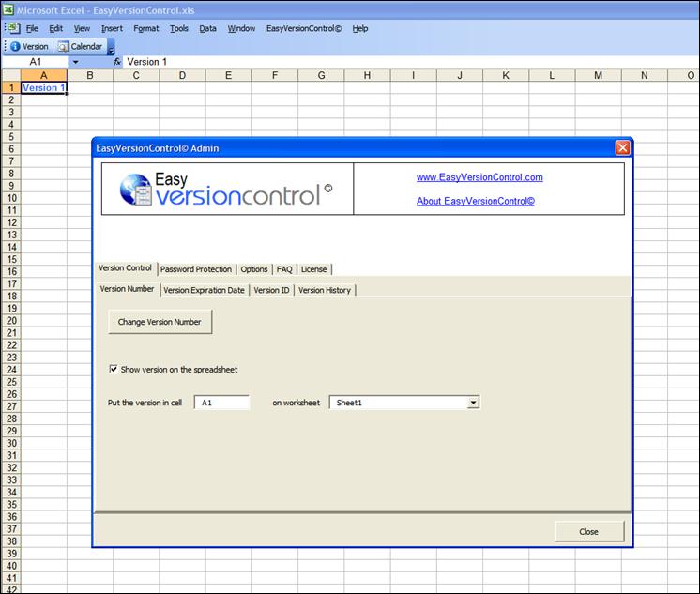This screenshot has height=594, width=700.
Task: Open the Format menu
Action: pos(146,28)
